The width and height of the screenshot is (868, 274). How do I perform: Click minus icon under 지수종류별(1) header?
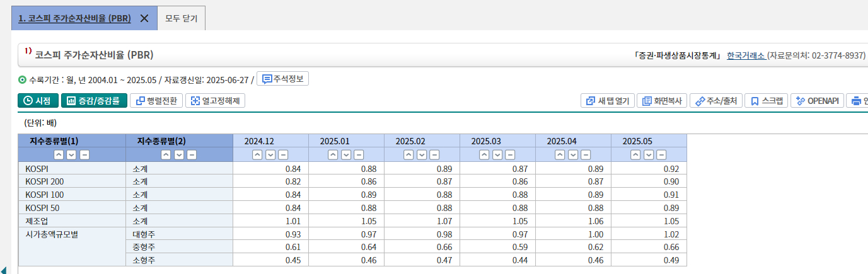84,155
